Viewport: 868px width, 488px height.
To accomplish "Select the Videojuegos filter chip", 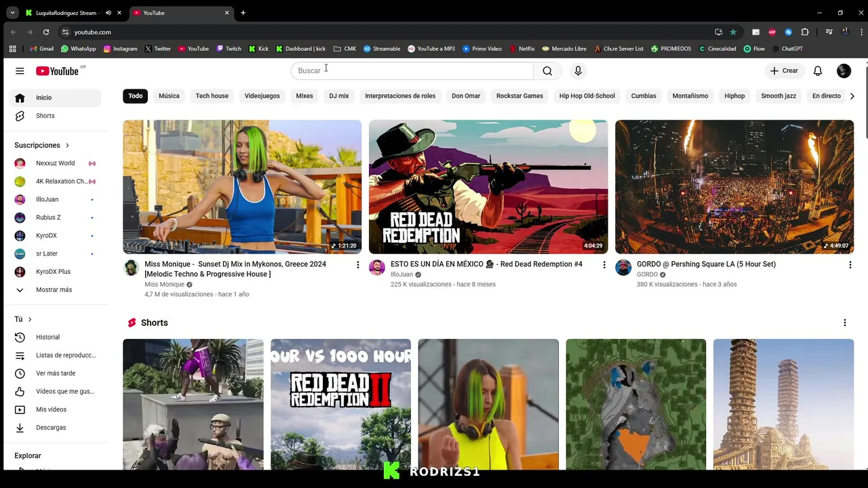I will coord(262,96).
